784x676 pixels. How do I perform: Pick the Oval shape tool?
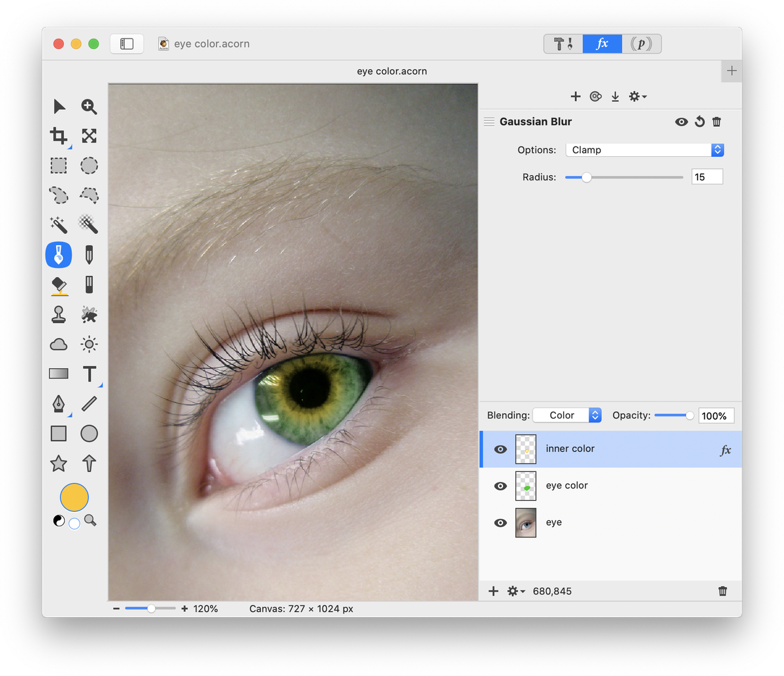(89, 433)
